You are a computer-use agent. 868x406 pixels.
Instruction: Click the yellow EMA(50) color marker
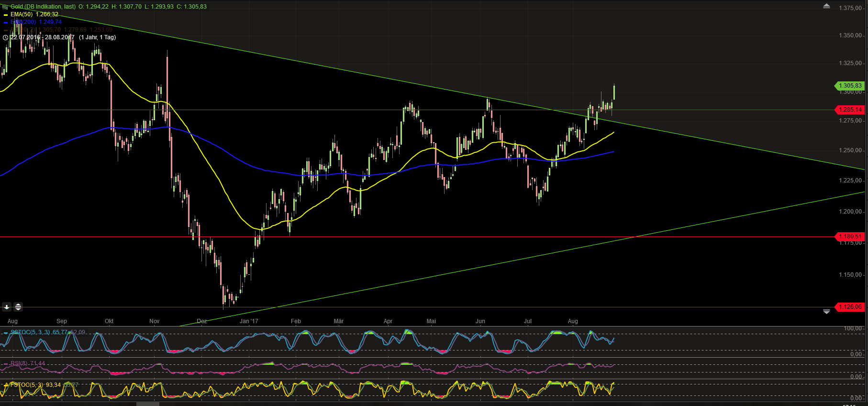6,15
